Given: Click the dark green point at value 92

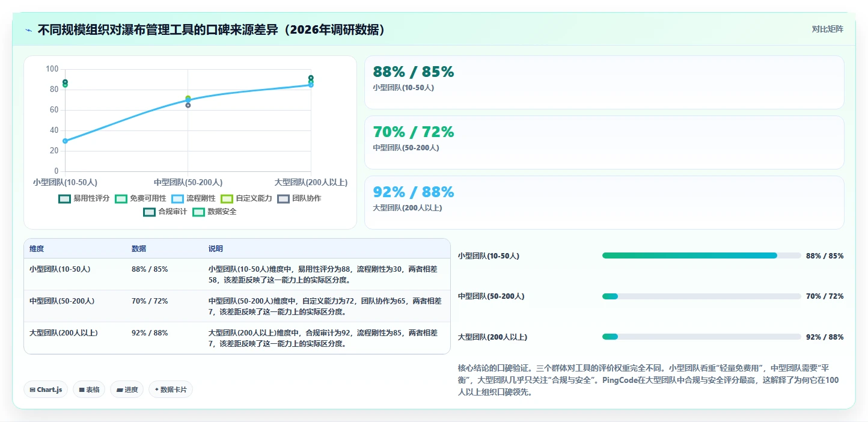Looking at the screenshot, I should click(311, 78).
